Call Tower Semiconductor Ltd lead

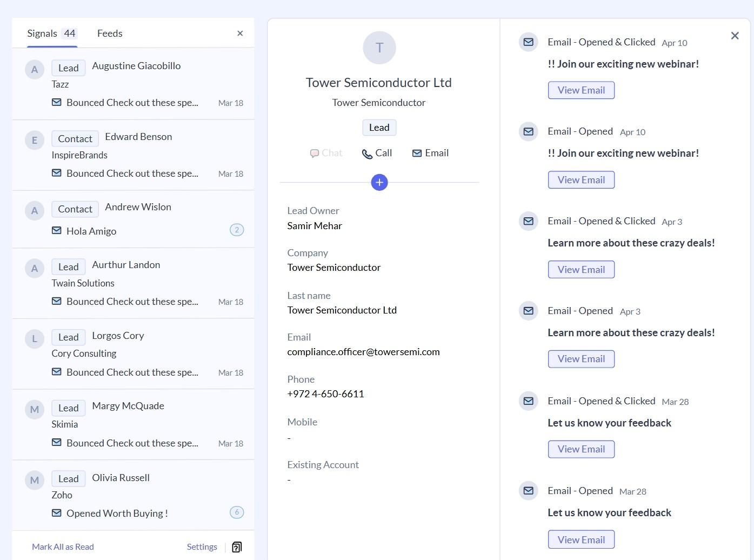[377, 154]
